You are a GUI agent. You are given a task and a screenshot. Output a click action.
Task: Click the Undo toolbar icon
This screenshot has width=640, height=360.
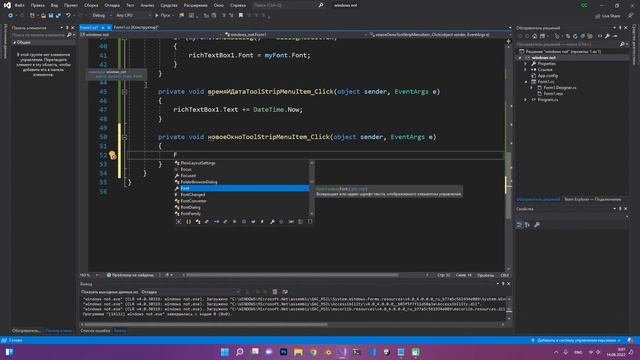(x=68, y=16)
